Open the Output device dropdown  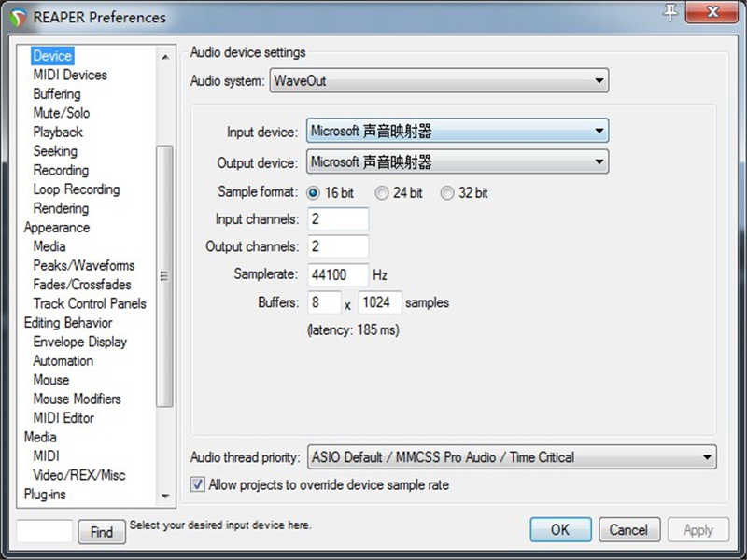pyautogui.click(x=458, y=162)
